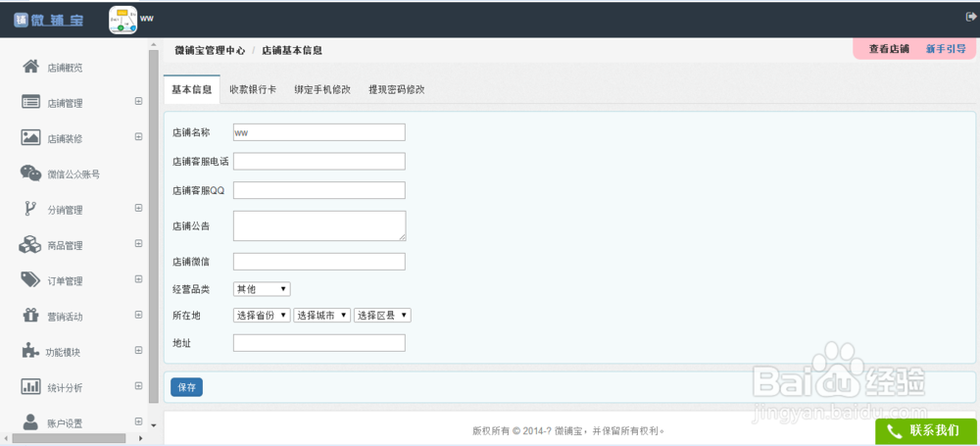Select the 基本信息 tab
Screen dimensions: 980x446
tap(192, 89)
